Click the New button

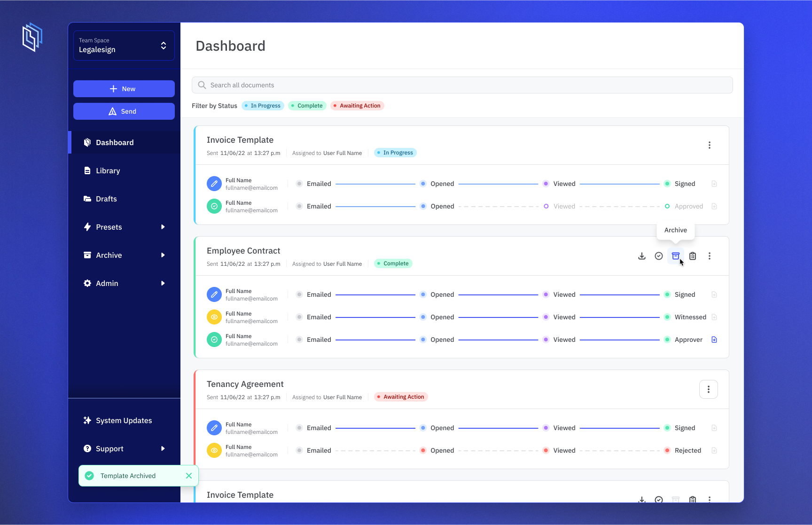tap(124, 89)
